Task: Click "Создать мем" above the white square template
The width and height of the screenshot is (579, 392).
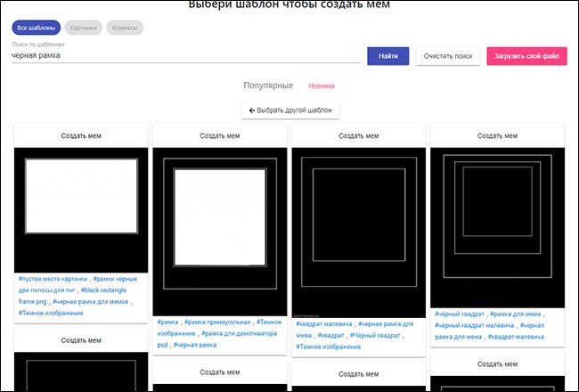Action: (219, 136)
